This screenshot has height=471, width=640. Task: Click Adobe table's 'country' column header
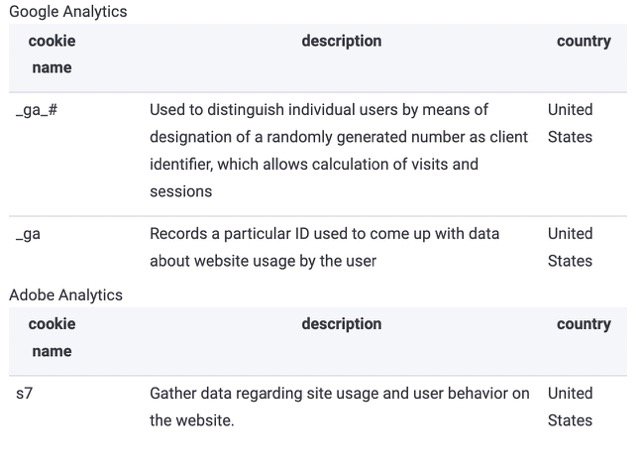tap(584, 324)
